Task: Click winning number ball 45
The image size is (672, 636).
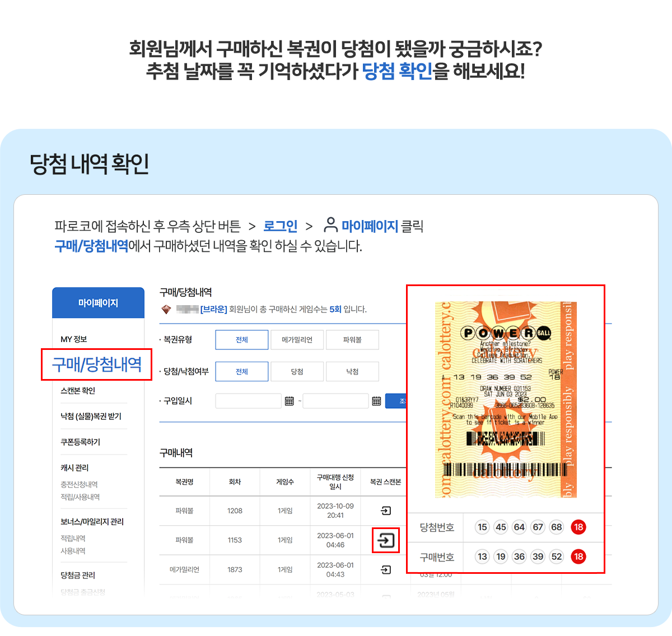Action: pos(501,527)
